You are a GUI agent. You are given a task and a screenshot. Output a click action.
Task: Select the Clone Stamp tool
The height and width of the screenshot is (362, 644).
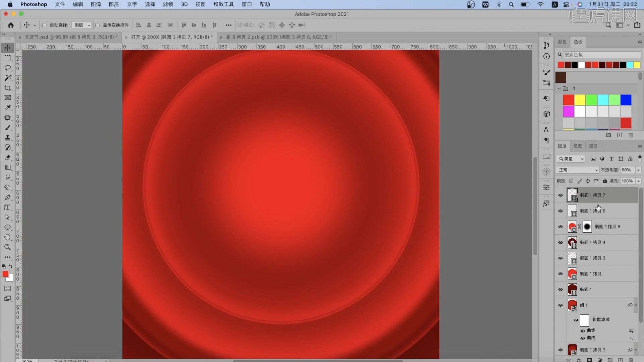point(7,137)
